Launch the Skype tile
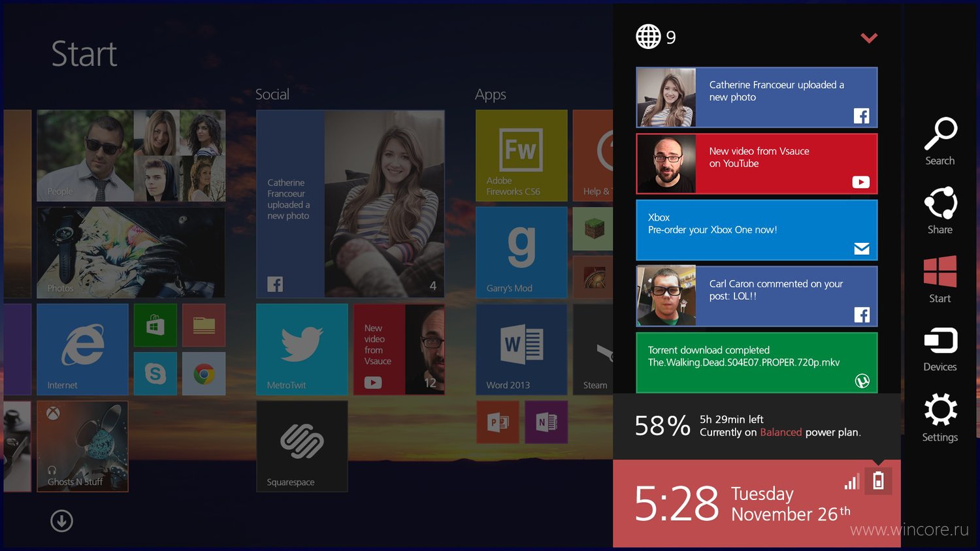This screenshot has width=980, height=551. (x=155, y=373)
